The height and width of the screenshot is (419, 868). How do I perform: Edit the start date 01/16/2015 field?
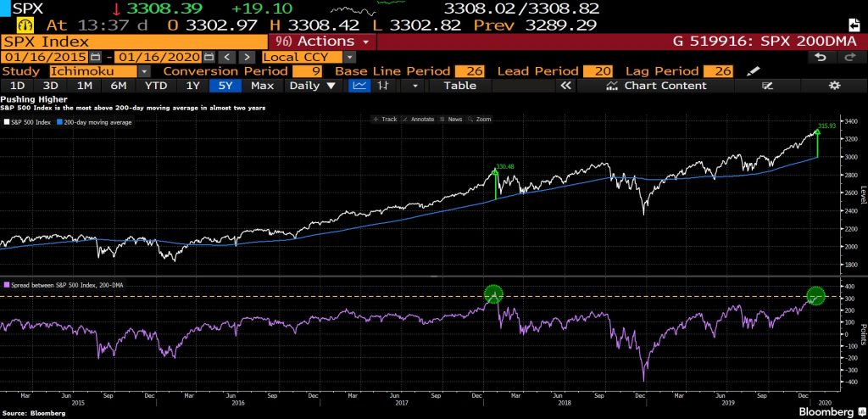tap(46, 57)
